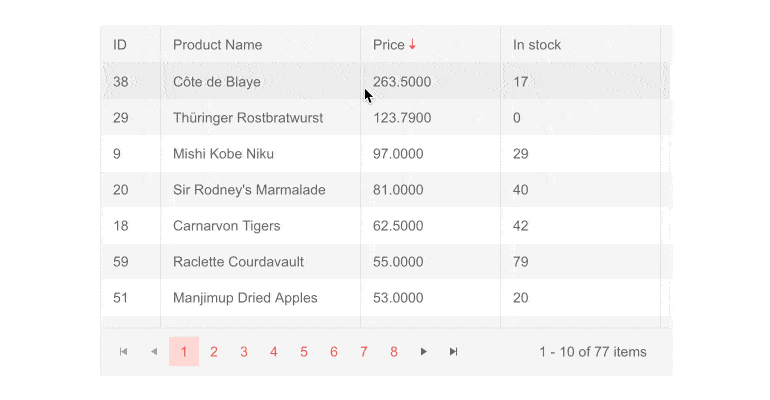
Task: Open pager page 2
Action: click(x=214, y=351)
